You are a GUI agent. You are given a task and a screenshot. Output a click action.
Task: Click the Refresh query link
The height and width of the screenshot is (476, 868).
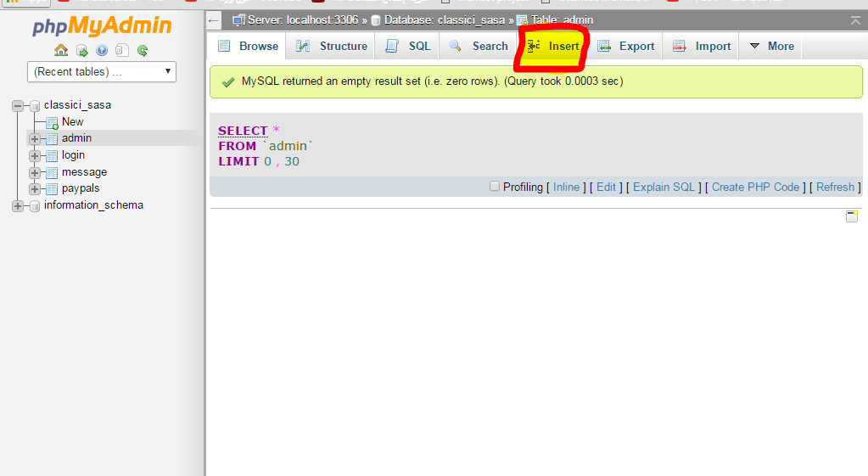tap(836, 187)
